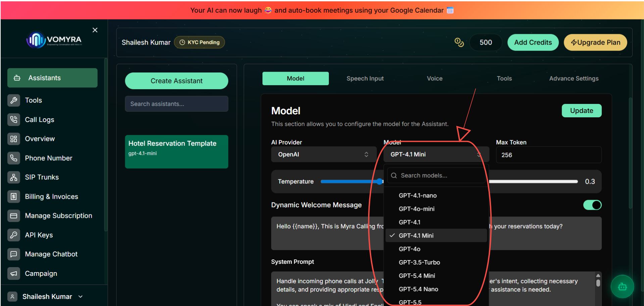644x306 pixels.
Task: Choose the checked GPT-4.1 Mini option
Action: click(x=436, y=236)
